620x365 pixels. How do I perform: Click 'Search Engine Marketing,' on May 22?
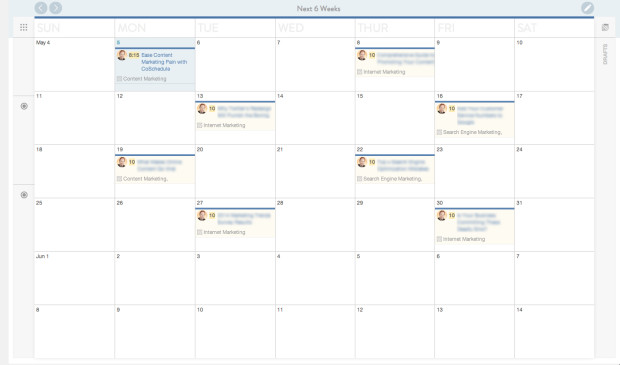(x=393, y=179)
